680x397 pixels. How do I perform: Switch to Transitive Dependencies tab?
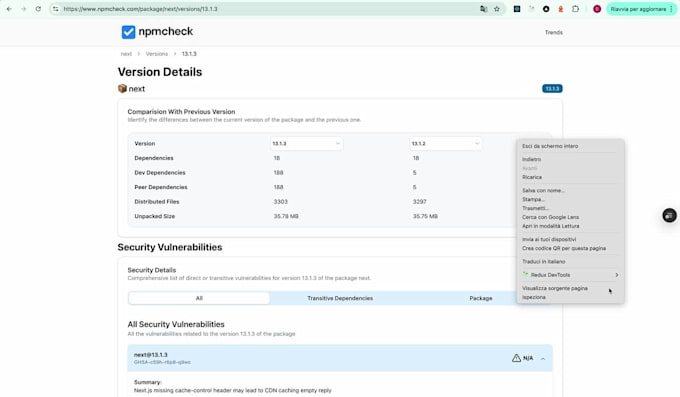tap(340, 298)
